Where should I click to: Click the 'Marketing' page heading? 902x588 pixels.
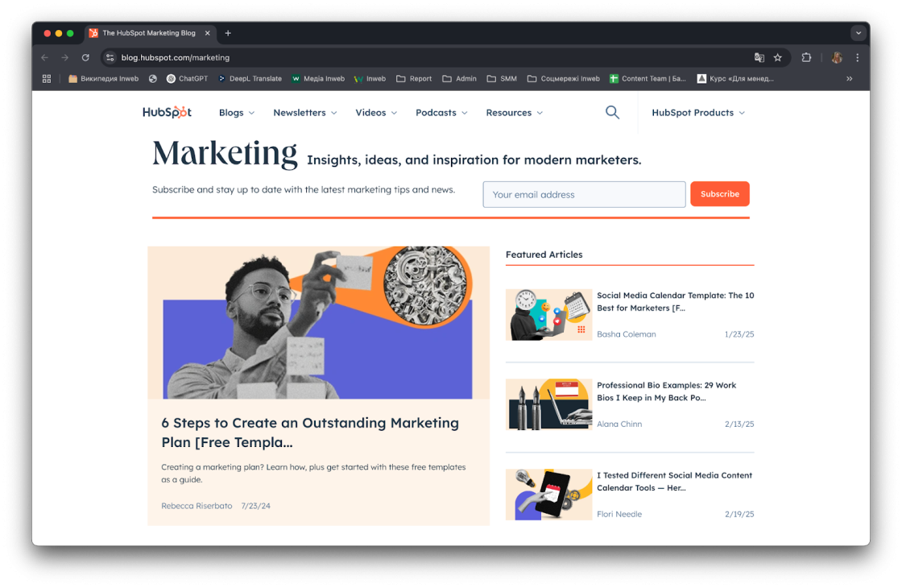coord(225,154)
